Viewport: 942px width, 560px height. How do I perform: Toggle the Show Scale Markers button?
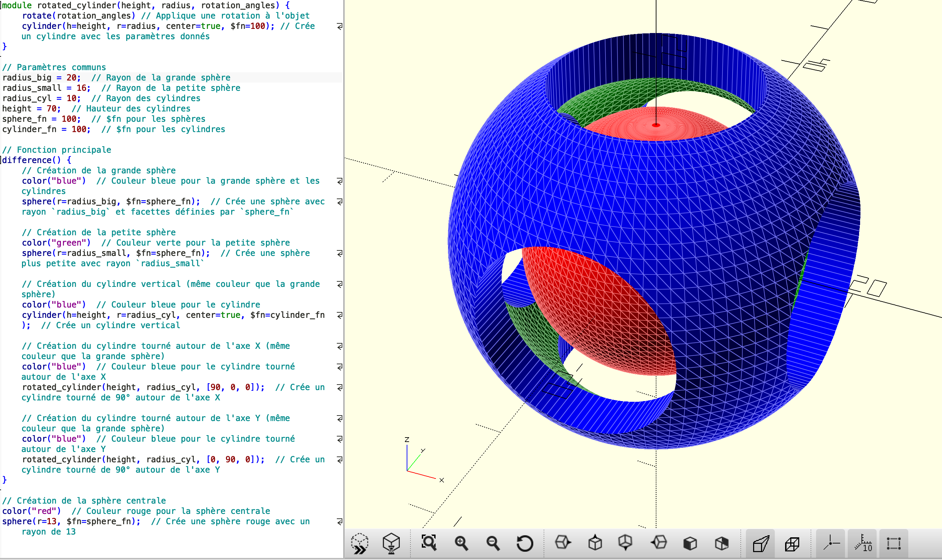(x=863, y=543)
